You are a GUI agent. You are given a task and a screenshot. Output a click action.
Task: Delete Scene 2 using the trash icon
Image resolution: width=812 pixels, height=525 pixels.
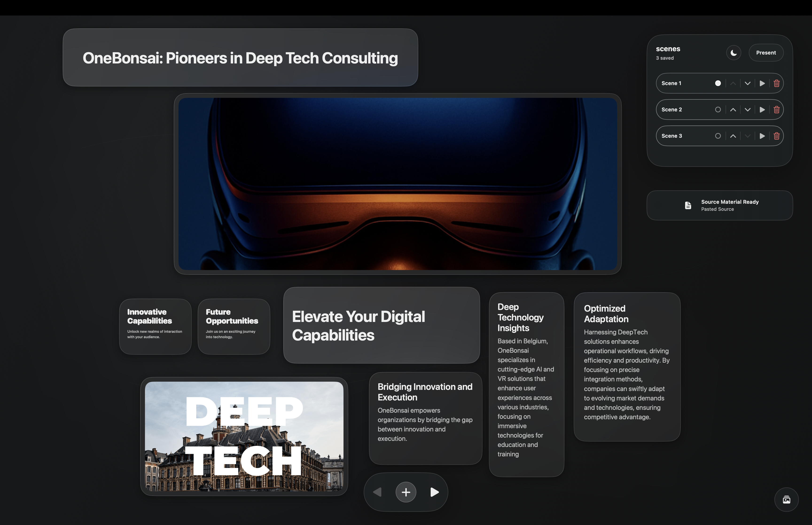(777, 110)
